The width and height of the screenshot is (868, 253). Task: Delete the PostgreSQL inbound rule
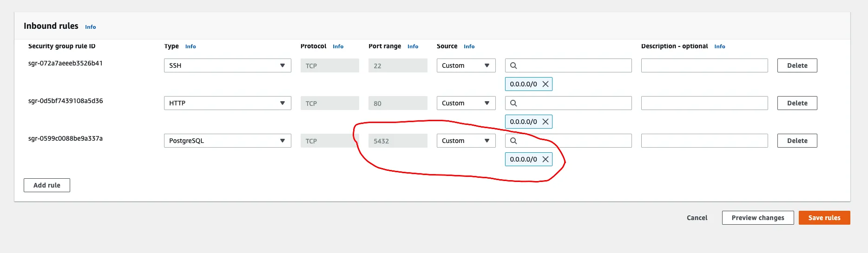pos(797,141)
